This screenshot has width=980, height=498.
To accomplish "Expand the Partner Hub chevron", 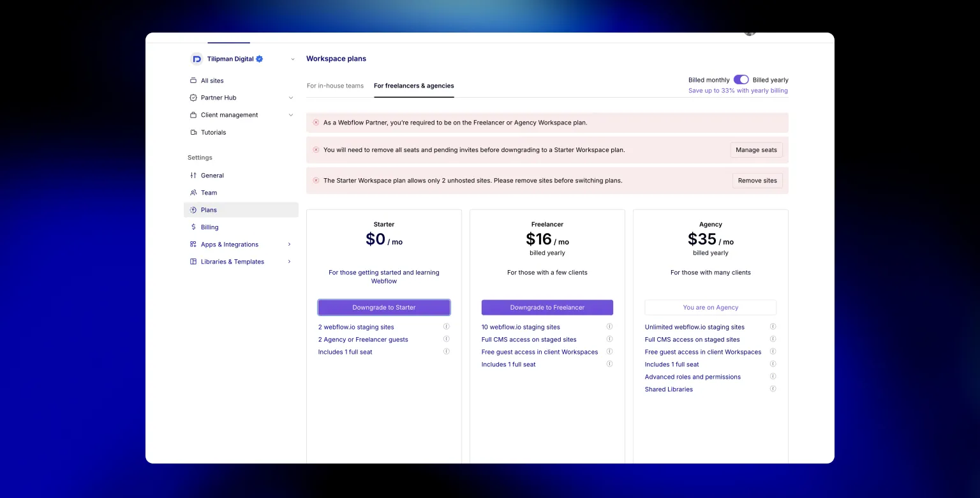I will pos(291,98).
